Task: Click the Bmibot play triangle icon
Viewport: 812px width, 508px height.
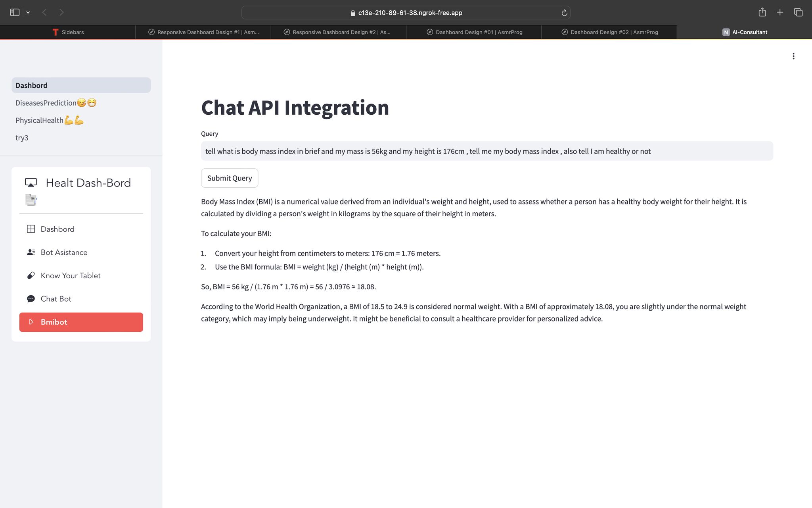Action: pos(31,322)
